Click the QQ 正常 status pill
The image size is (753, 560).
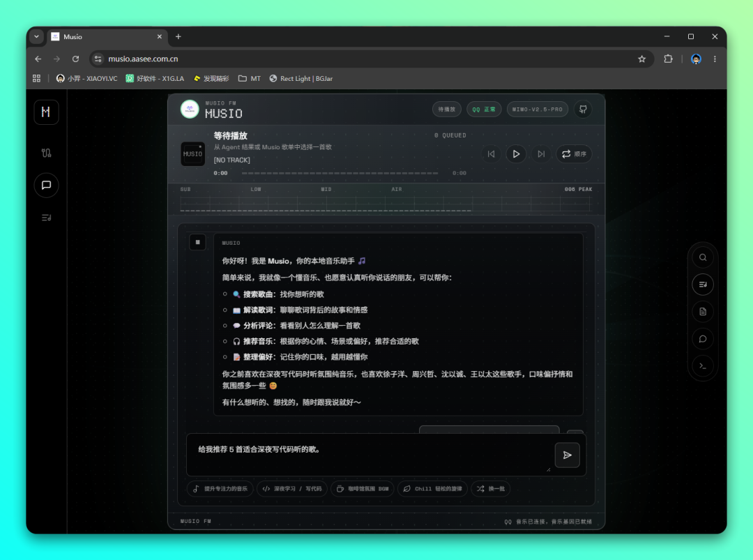click(484, 109)
